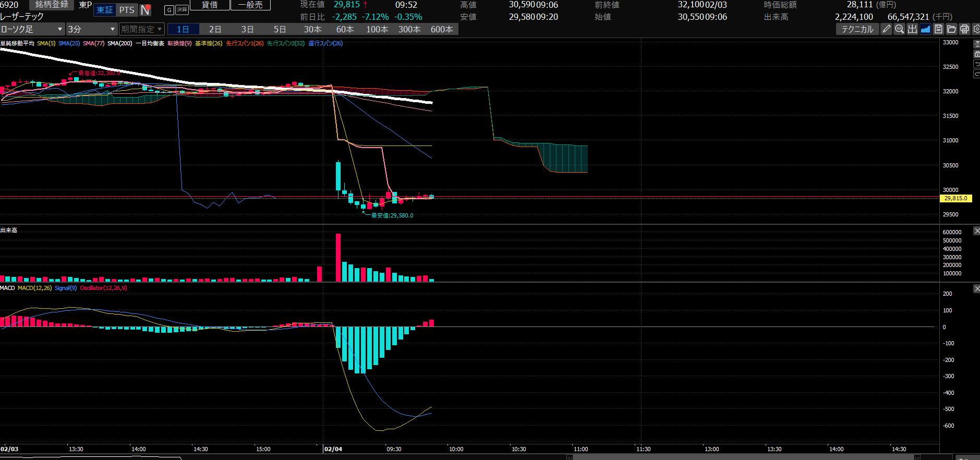
Task: Open the news N icon
Action: [x=146, y=10]
